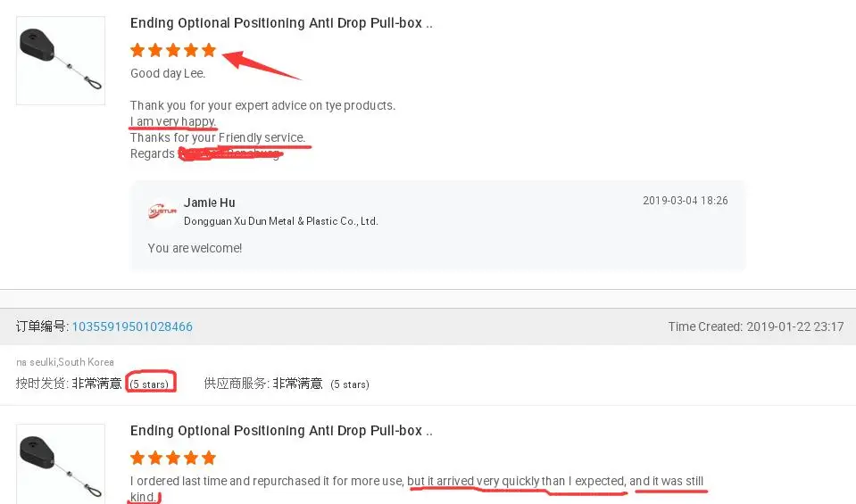This screenshot has width=856, height=504.
Task: Click the Xu Dun company logo avatar
Action: coord(162,212)
